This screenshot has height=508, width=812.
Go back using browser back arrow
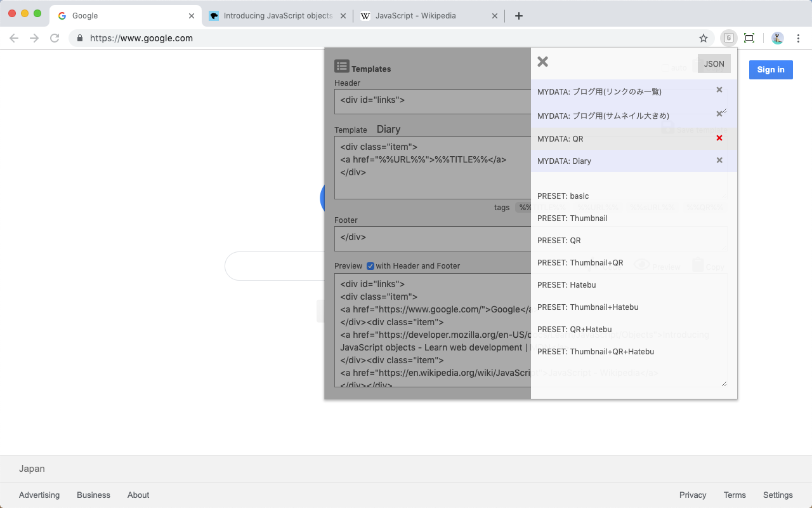click(14, 38)
